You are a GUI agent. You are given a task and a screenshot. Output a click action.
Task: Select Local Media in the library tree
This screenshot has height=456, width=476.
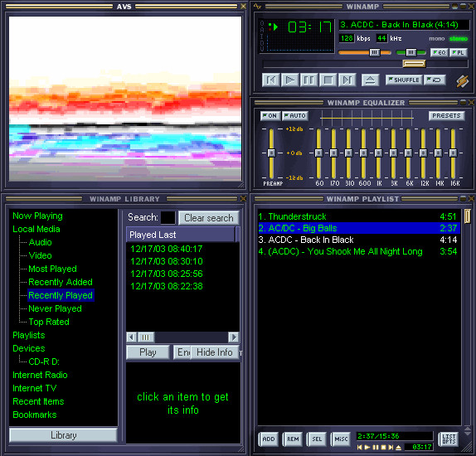coord(36,229)
